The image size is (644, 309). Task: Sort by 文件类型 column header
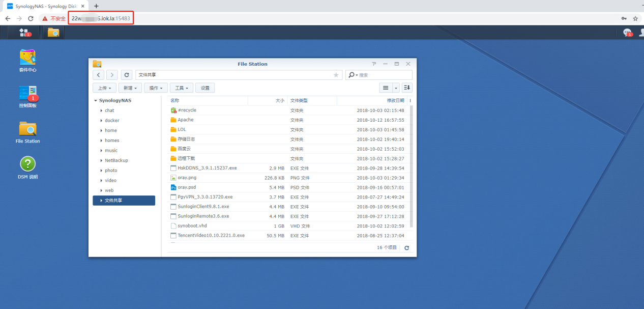[x=312, y=101]
